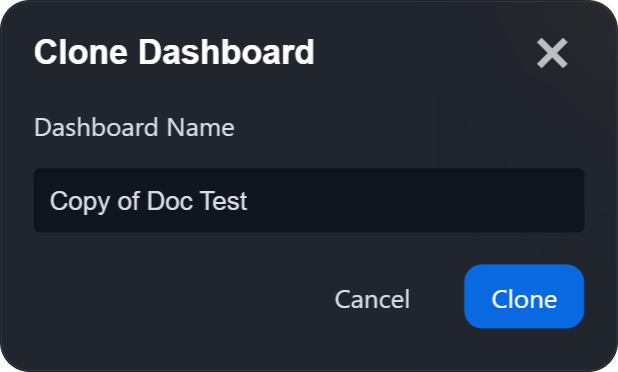Screen dimensions: 618x372
Task: Focus the Dashboard Name input field
Action: tap(309, 200)
